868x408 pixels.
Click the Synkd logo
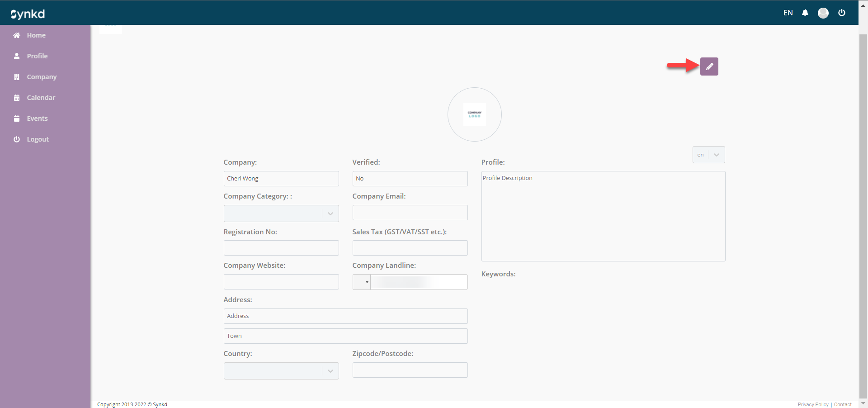28,14
